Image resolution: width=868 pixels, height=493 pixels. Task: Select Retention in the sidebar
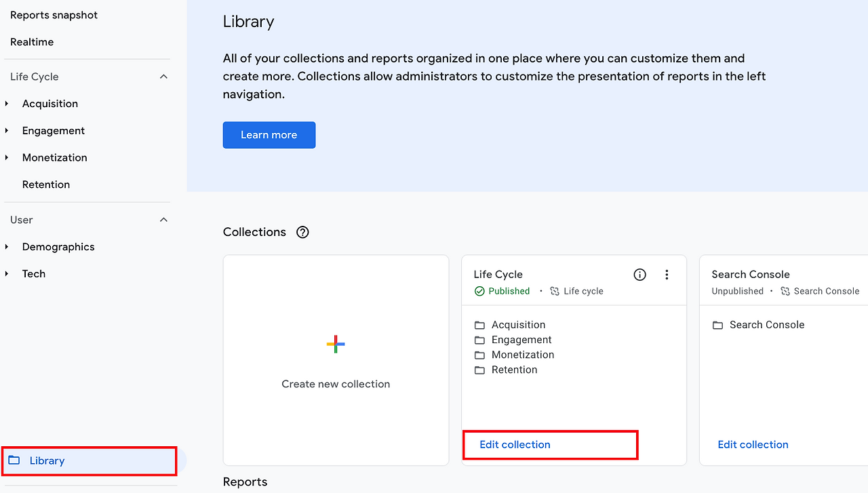(46, 184)
